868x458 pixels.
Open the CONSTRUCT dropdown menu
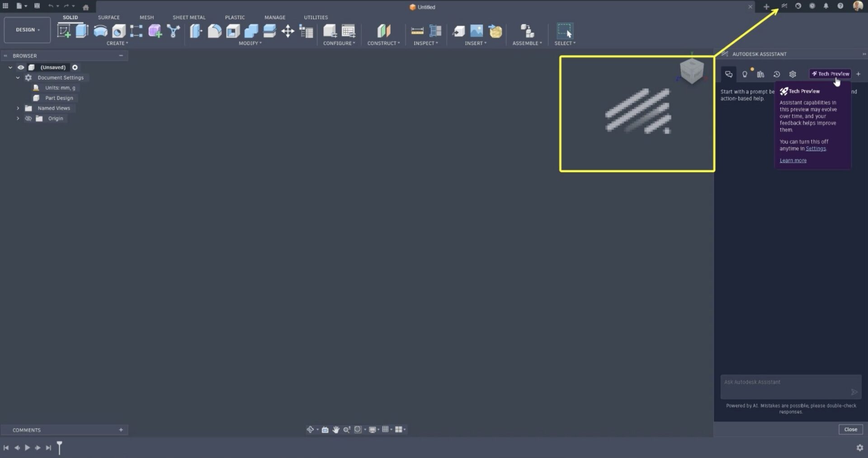click(x=383, y=43)
